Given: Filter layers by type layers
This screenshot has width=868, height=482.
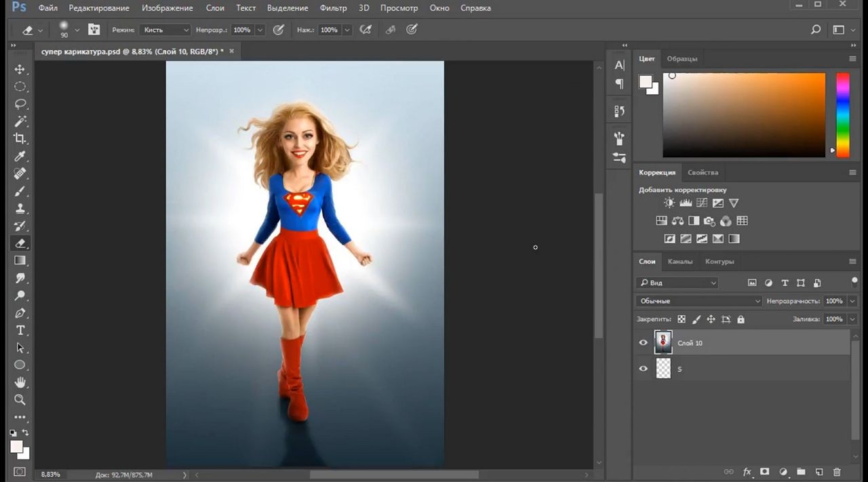Looking at the screenshot, I should click(785, 283).
